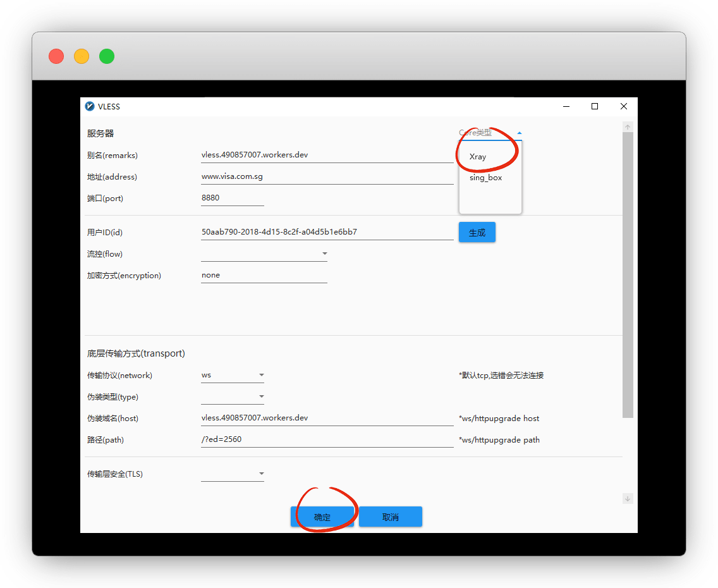
Task: Collapse the Core类型 dropdown
Action: tap(519, 133)
